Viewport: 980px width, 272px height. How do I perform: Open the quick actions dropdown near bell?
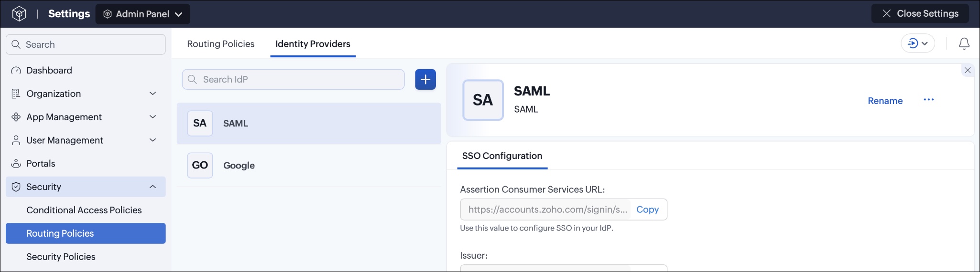point(918,43)
